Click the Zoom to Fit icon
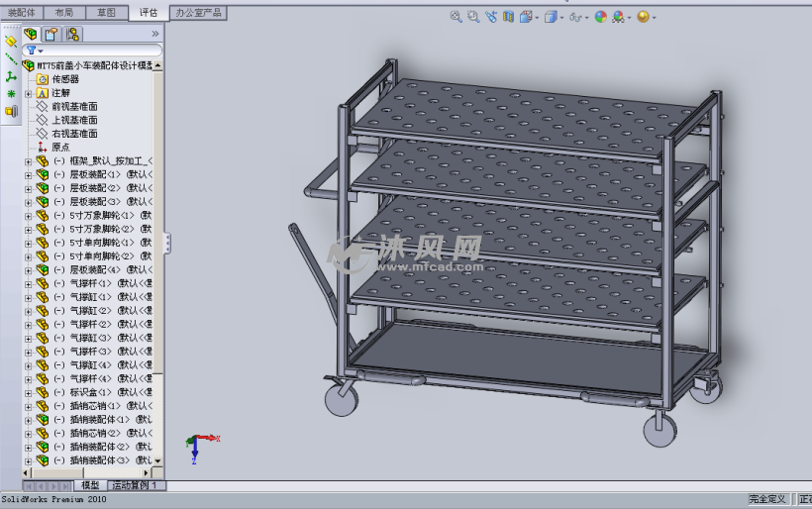The height and width of the screenshot is (509, 812). [456, 17]
